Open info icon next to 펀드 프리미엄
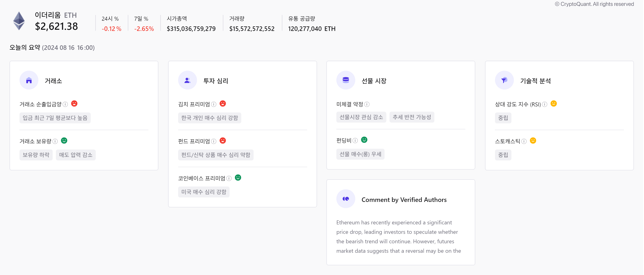 click(214, 141)
